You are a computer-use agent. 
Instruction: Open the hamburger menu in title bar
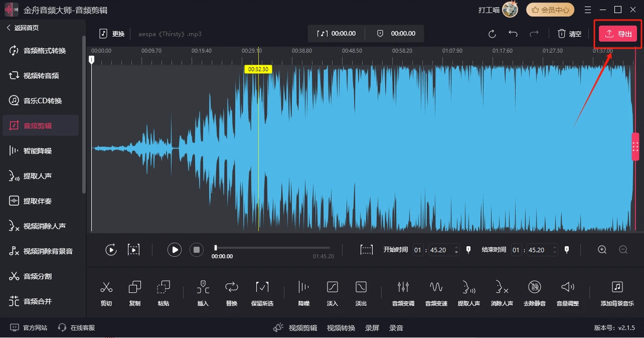click(588, 10)
